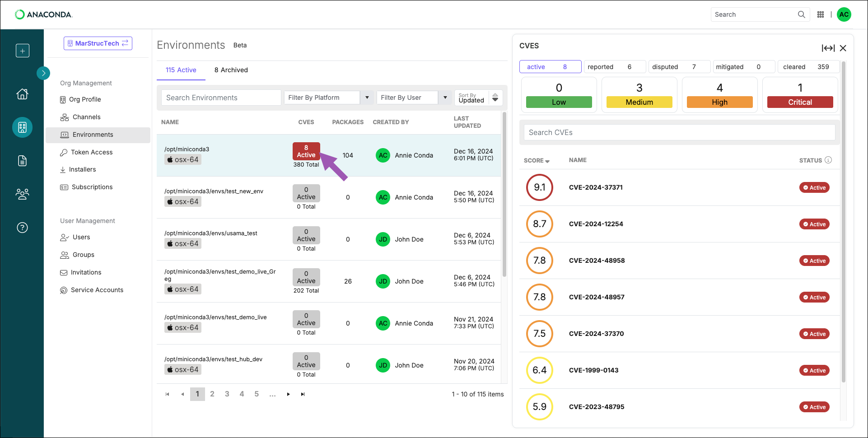
Task: Click the plus create icon in left sidebar
Action: coord(22,51)
